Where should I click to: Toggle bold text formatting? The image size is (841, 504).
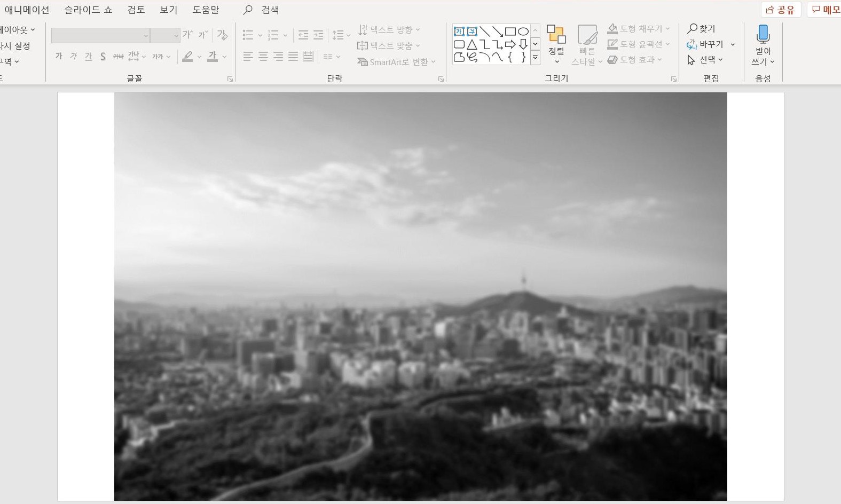(59, 57)
